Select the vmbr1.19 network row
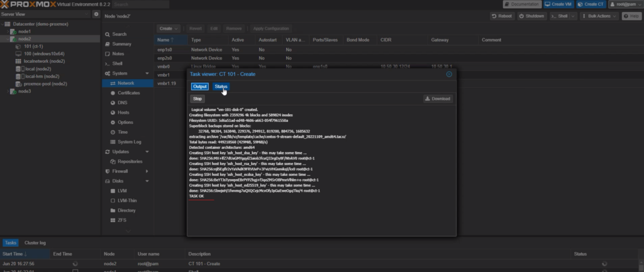 [x=170, y=84]
